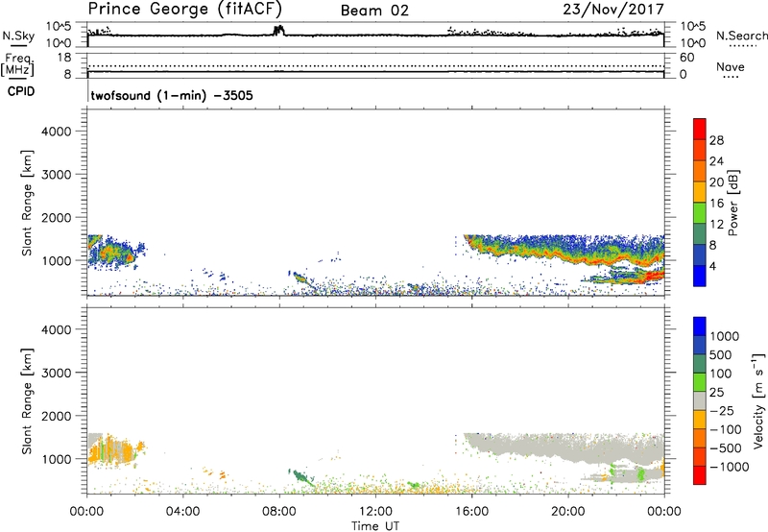The width and height of the screenshot is (768, 532).
Task: Click the '60' label on Nave axis
Action: tap(686, 58)
